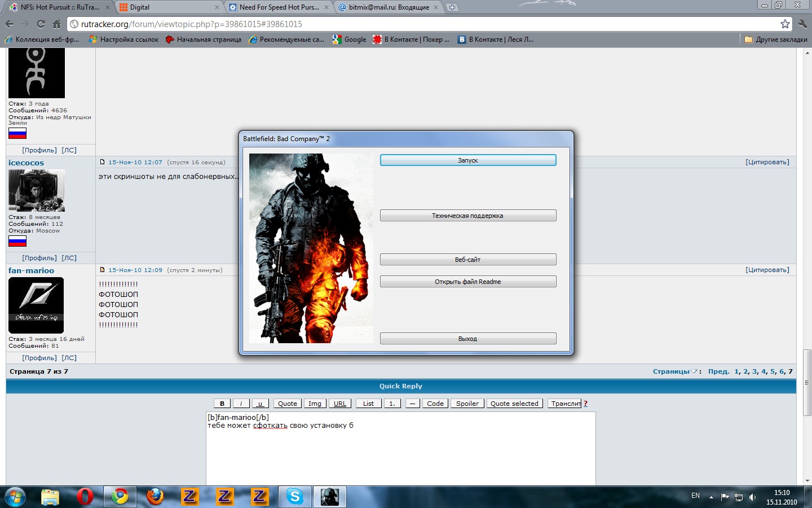
Task: Insert a URL tag in reply
Action: click(x=340, y=404)
